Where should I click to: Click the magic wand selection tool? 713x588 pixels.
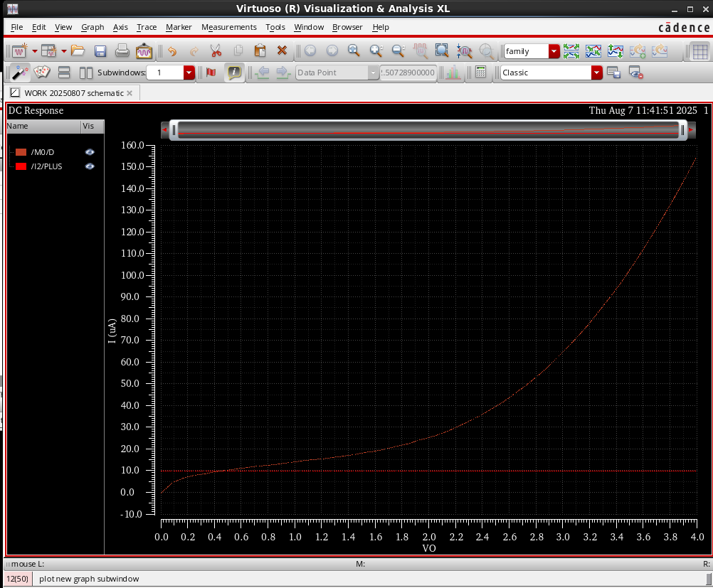tap(19, 73)
